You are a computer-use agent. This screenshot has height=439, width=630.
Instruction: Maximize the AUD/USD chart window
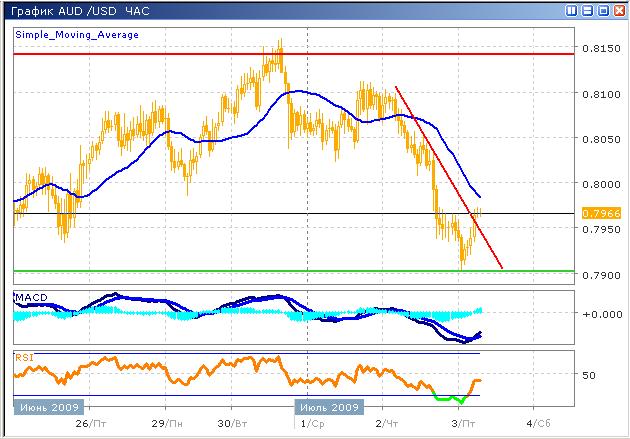coord(601,9)
